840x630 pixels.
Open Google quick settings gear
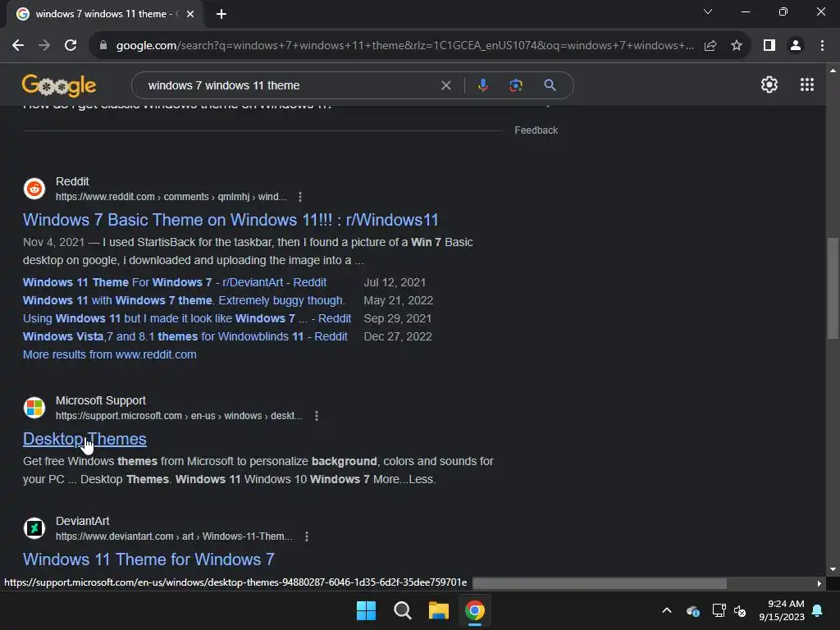coord(769,84)
